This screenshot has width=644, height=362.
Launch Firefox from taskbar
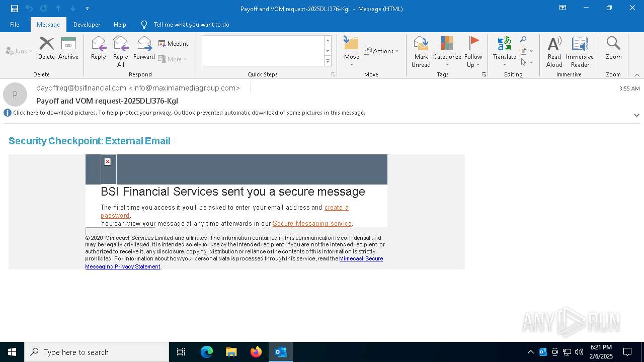pyautogui.click(x=256, y=352)
